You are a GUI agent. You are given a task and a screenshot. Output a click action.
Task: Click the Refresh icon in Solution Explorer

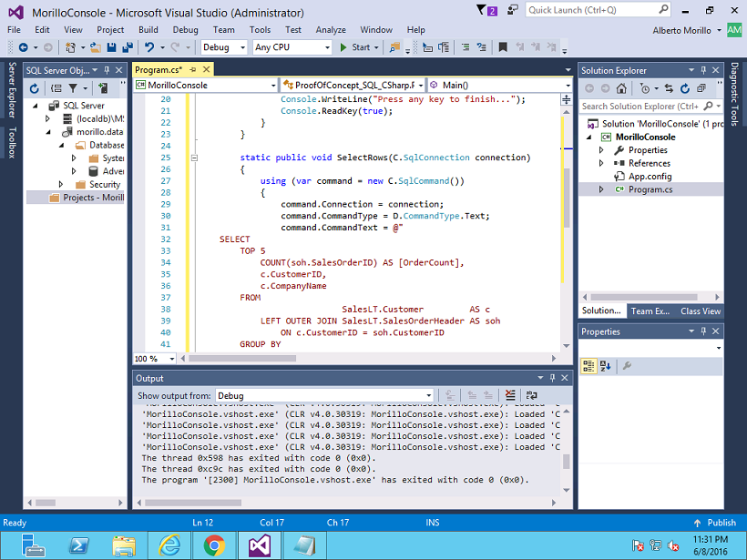point(685,88)
